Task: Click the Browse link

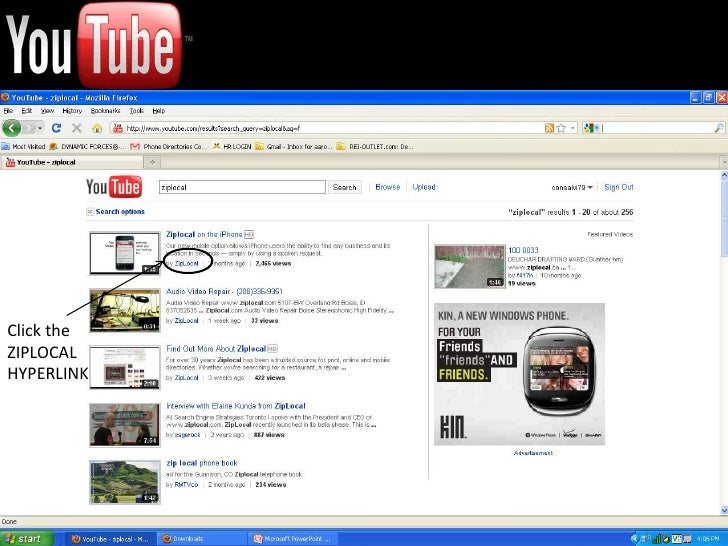Action: tap(388, 187)
